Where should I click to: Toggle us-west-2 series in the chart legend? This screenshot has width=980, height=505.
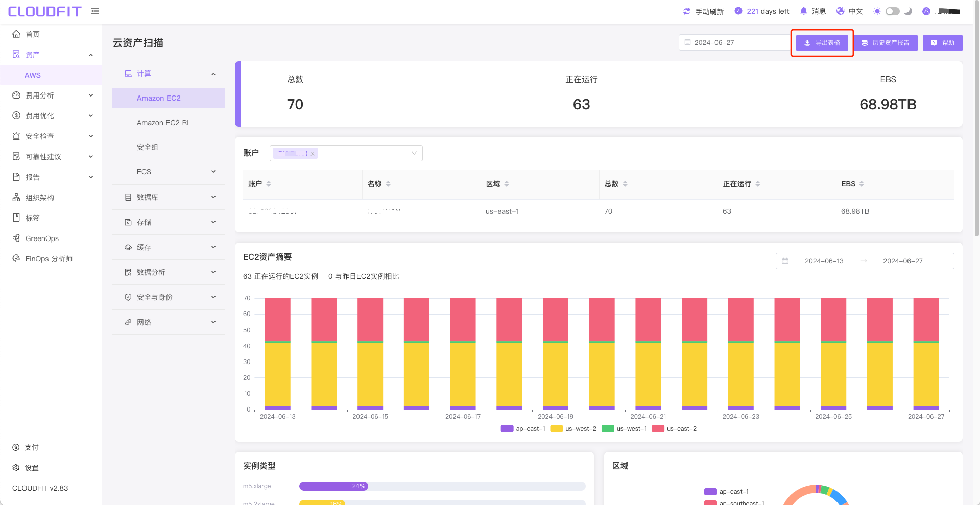pyautogui.click(x=573, y=429)
